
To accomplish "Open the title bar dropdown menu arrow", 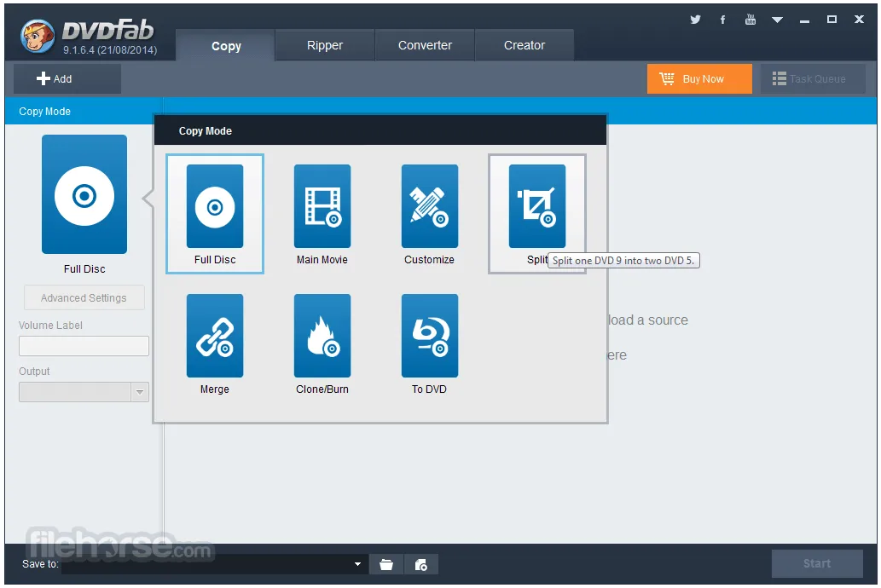I will (777, 20).
